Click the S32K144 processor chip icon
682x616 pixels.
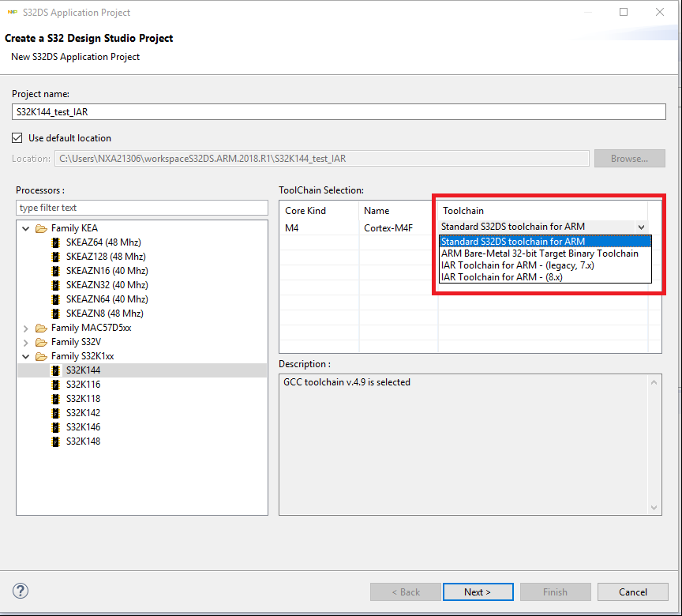click(x=55, y=370)
